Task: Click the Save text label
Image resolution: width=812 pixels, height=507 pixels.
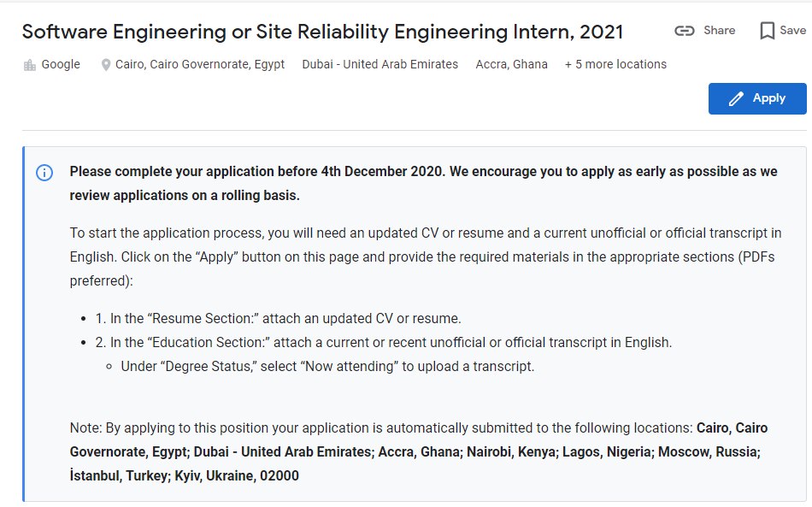Action: point(793,31)
